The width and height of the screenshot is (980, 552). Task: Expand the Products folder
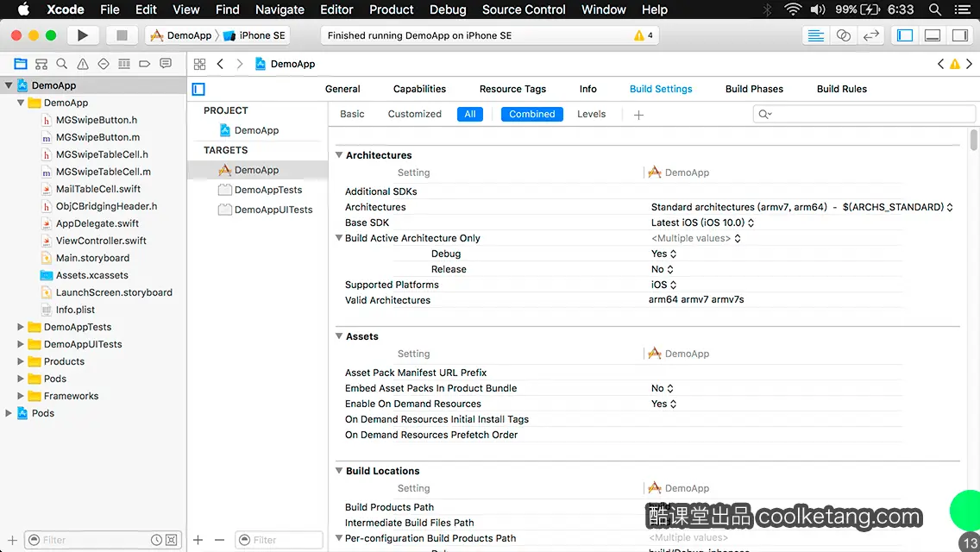[21, 361]
